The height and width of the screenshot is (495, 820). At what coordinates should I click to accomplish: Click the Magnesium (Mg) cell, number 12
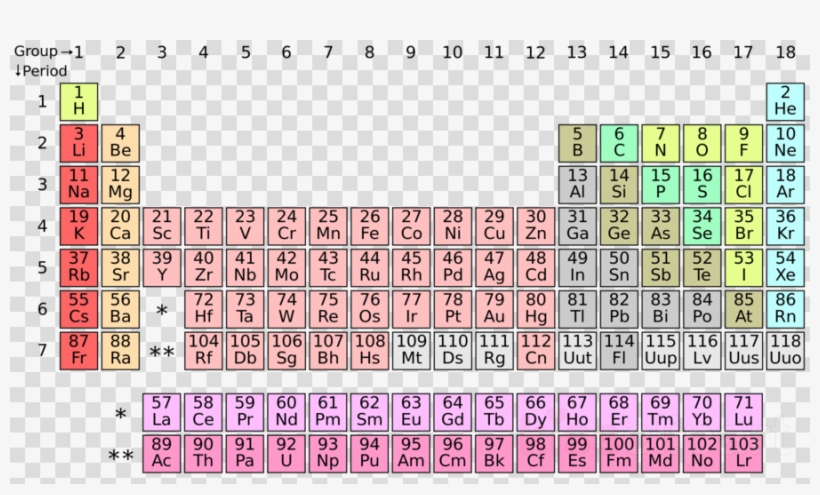[120, 184]
